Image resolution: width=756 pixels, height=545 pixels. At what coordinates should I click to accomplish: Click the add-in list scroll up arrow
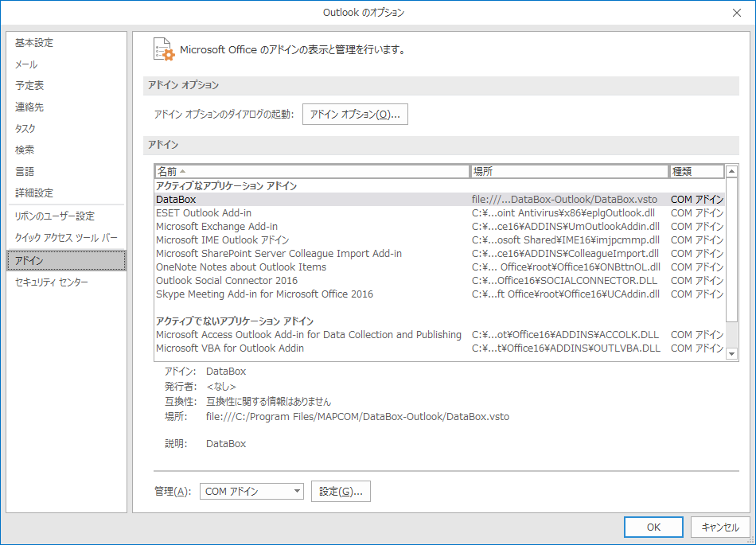[x=731, y=171]
